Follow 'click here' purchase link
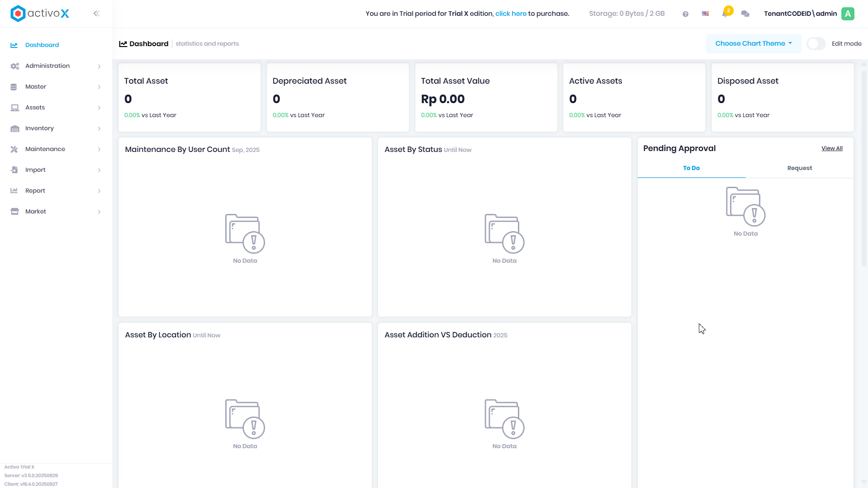 (x=511, y=14)
